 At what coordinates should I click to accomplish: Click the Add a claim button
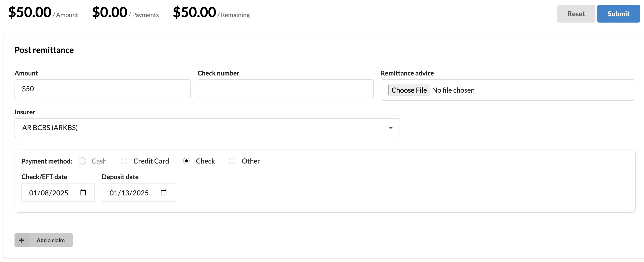pyautogui.click(x=50, y=240)
